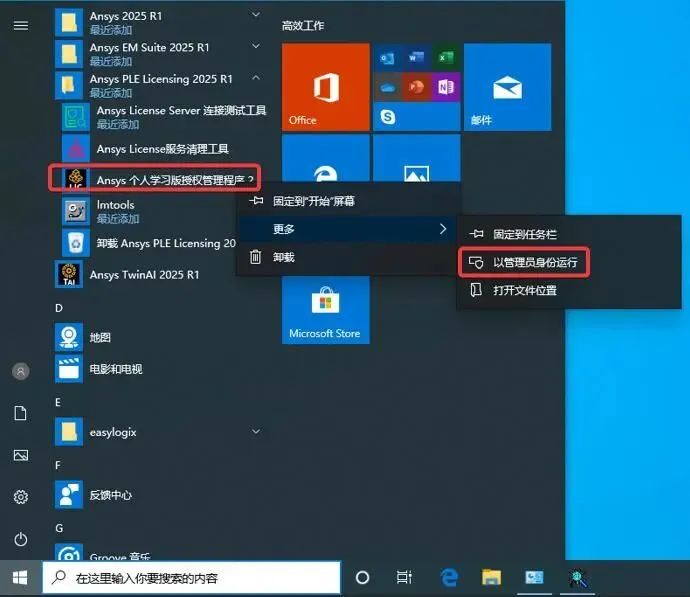Open the Maps app (地图)
The width and height of the screenshot is (690, 597).
tap(99, 337)
